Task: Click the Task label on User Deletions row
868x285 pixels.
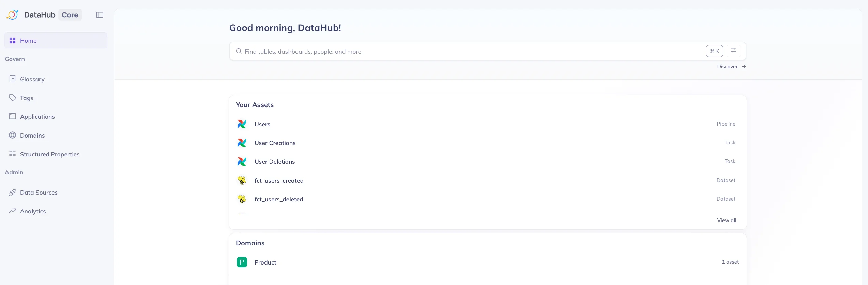Action: point(730,161)
